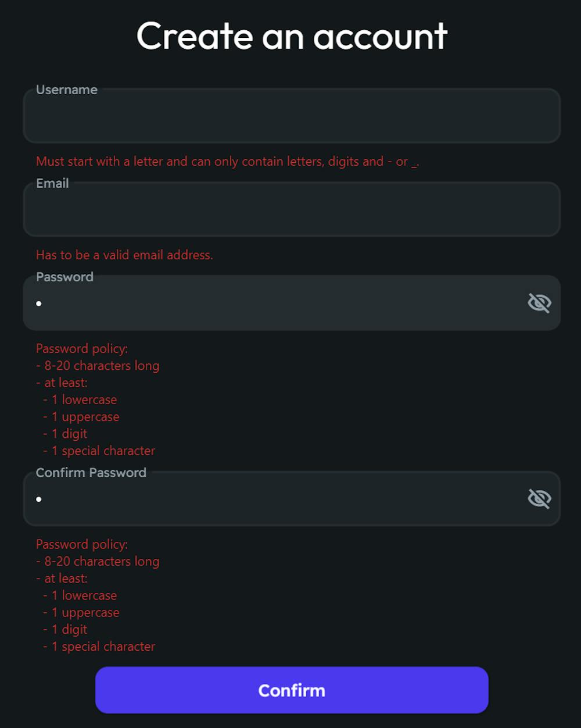581x728 pixels.
Task: Click the Confirm Password field label
Action: [91, 473]
